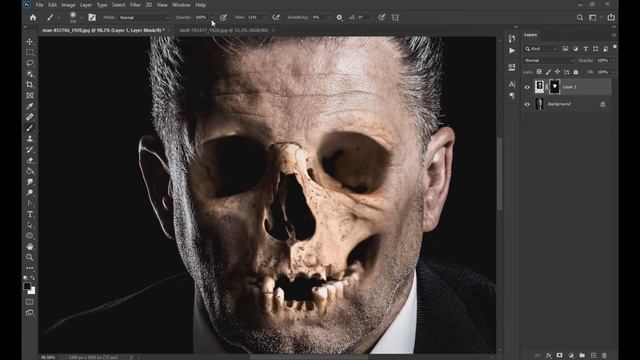Image resolution: width=640 pixels, height=360 pixels.
Task: Toggle symmetry paint options
Action: tap(396, 18)
